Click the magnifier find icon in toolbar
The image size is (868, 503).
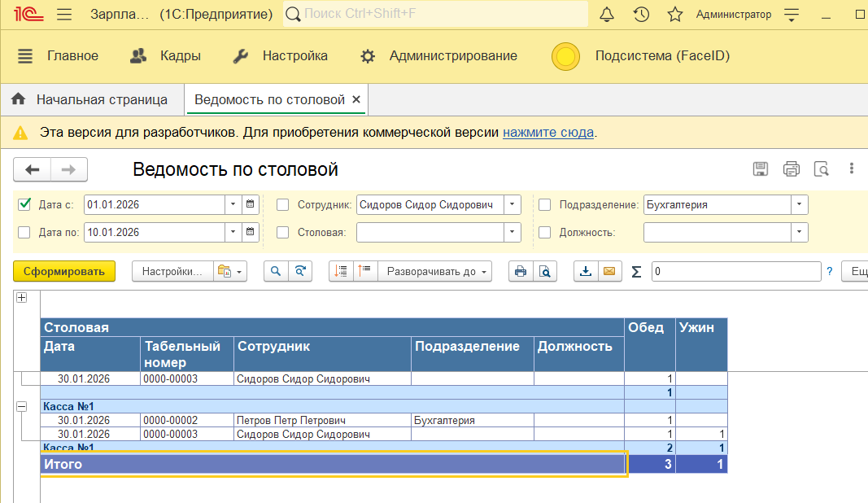pyautogui.click(x=276, y=272)
